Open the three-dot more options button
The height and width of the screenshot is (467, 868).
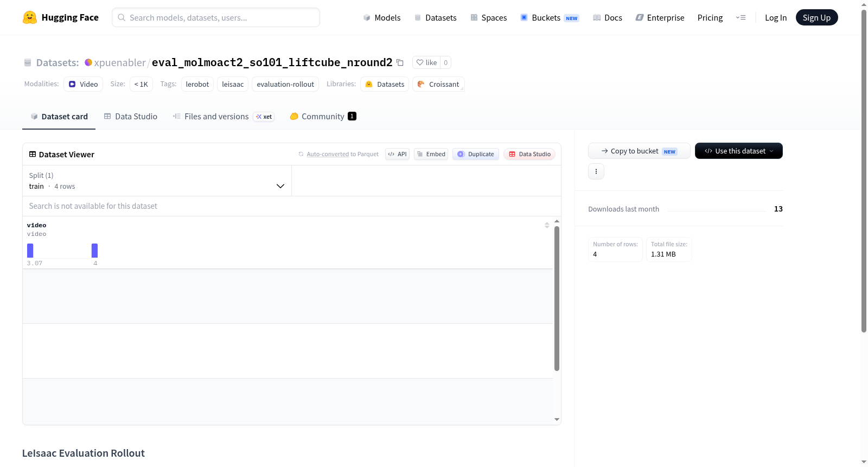596,171
